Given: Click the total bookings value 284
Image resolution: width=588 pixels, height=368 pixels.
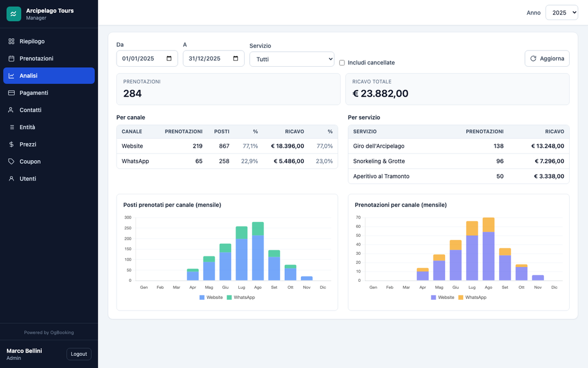Looking at the screenshot, I should [x=133, y=94].
